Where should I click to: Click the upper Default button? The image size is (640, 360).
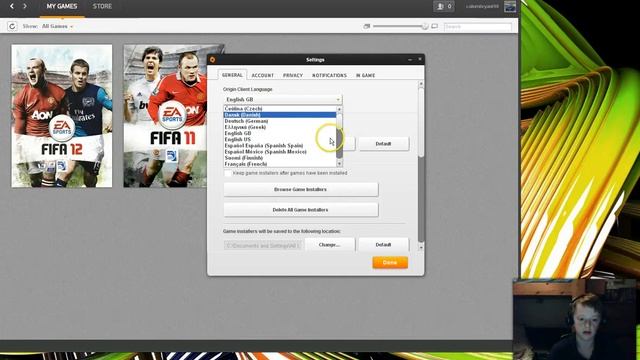click(x=383, y=144)
